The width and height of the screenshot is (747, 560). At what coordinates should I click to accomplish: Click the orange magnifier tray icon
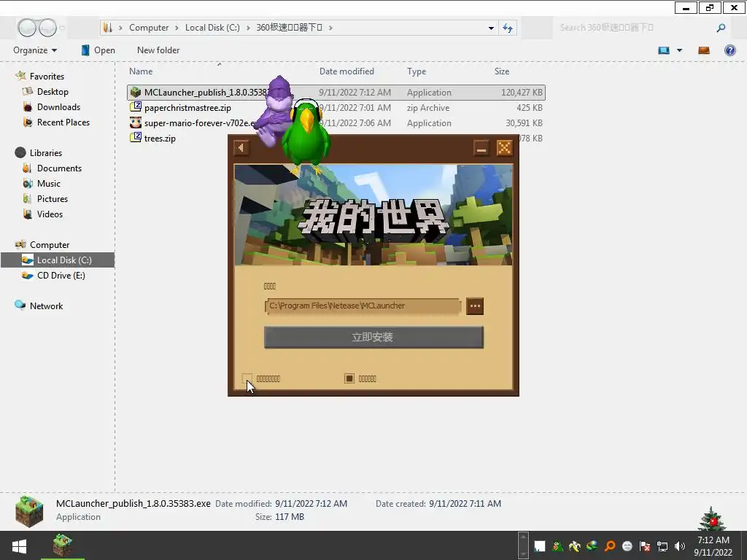[x=610, y=546]
